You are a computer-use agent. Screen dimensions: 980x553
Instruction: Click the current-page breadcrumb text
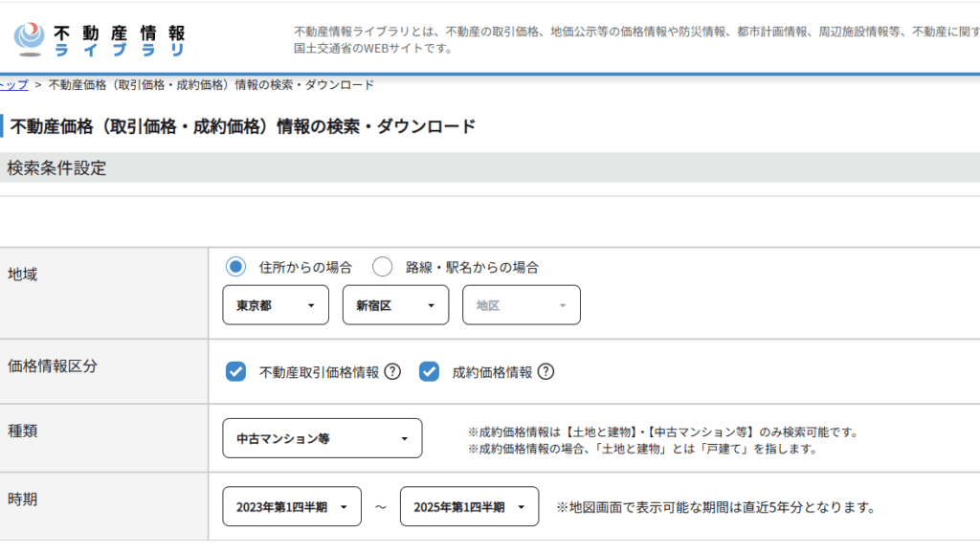tap(211, 84)
